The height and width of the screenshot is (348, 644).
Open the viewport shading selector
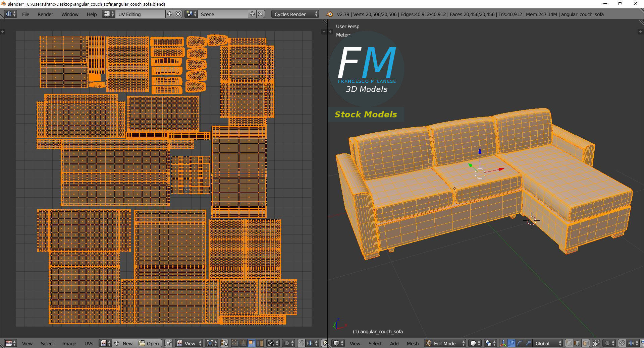coord(475,343)
